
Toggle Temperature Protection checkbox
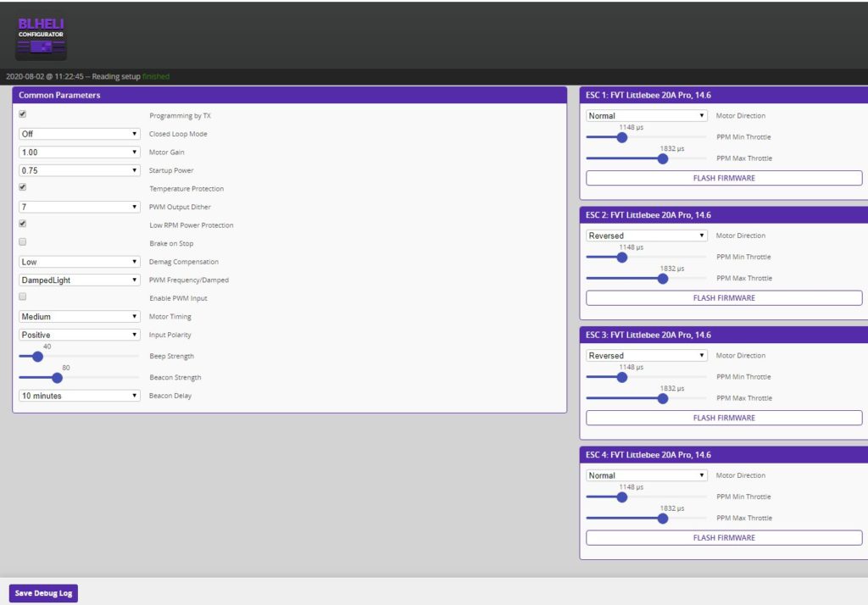click(23, 187)
